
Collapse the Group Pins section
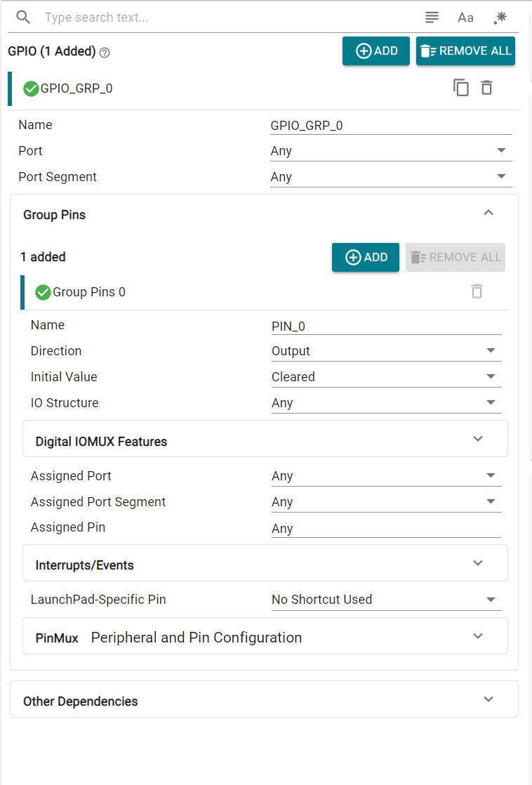pyautogui.click(x=488, y=213)
